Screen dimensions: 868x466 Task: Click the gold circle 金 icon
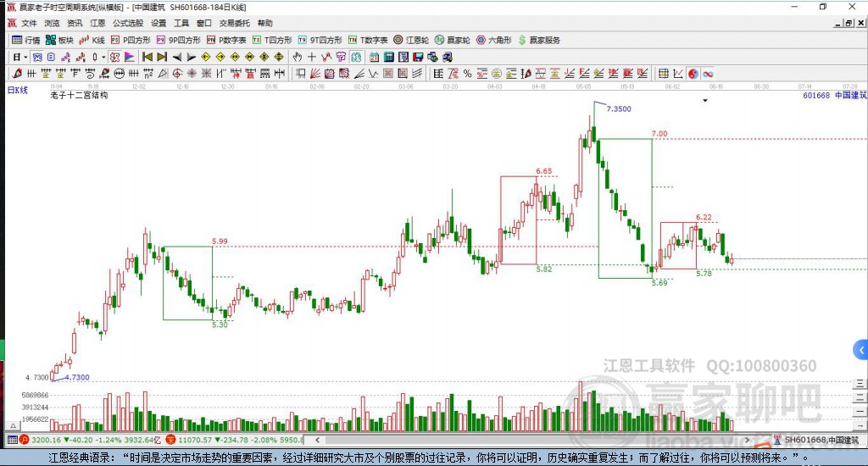(x=497, y=74)
